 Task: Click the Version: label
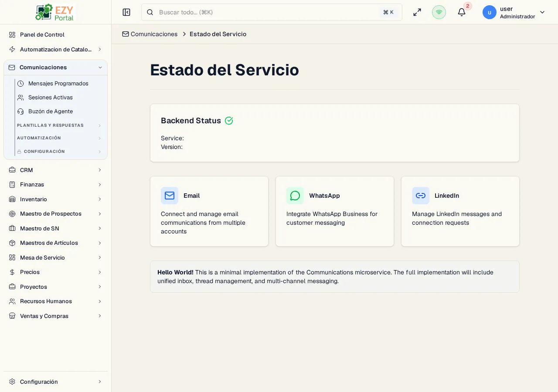(172, 147)
